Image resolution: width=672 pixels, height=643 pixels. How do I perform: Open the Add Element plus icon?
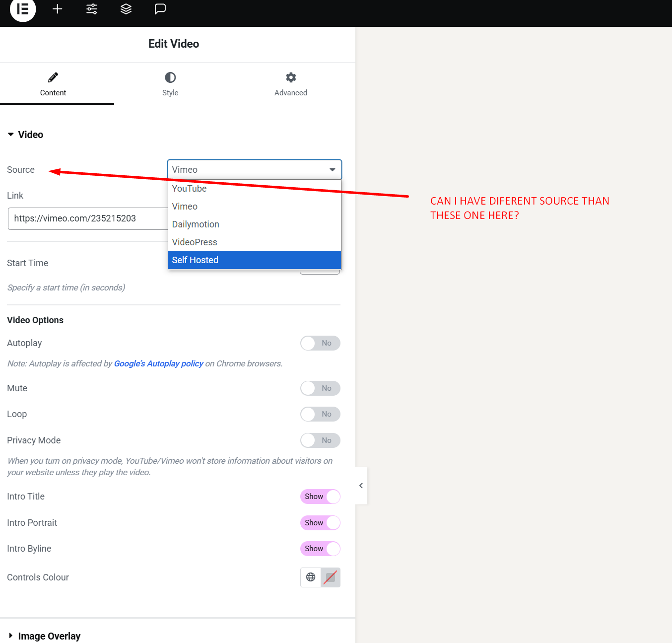58,9
